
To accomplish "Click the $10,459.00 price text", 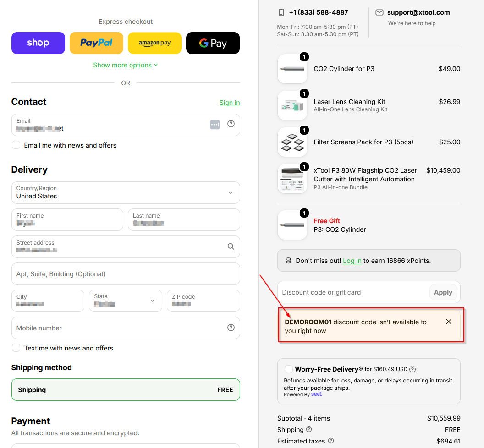I will pos(443,170).
